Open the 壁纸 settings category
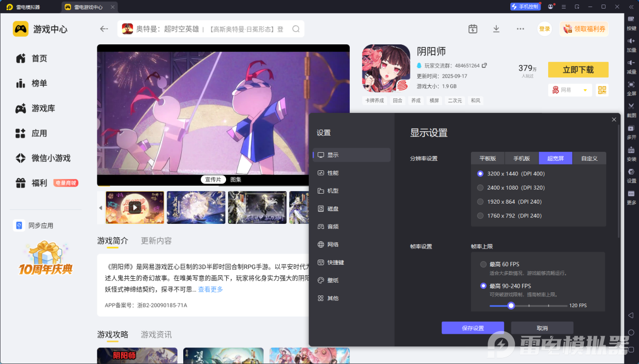The image size is (639, 364). (x=352, y=280)
